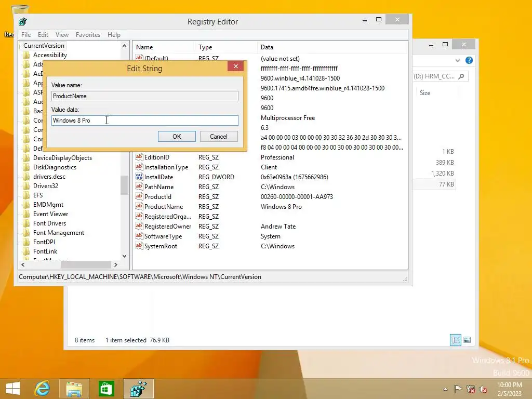Select the InstallDate DWORD icon
Image resolution: width=532 pixels, height=399 pixels.
pos(139,177)
